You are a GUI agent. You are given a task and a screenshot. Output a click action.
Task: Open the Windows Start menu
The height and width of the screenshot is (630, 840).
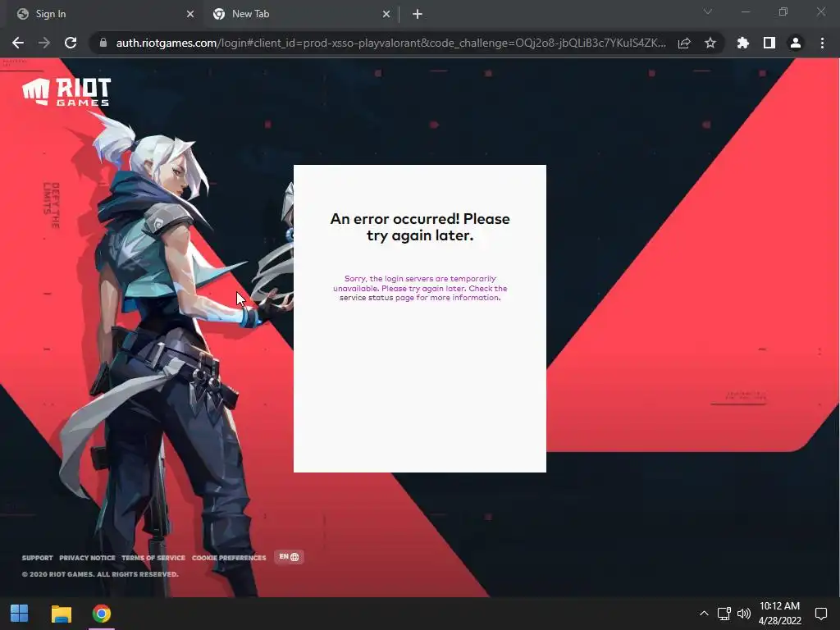tap(20, 614)
